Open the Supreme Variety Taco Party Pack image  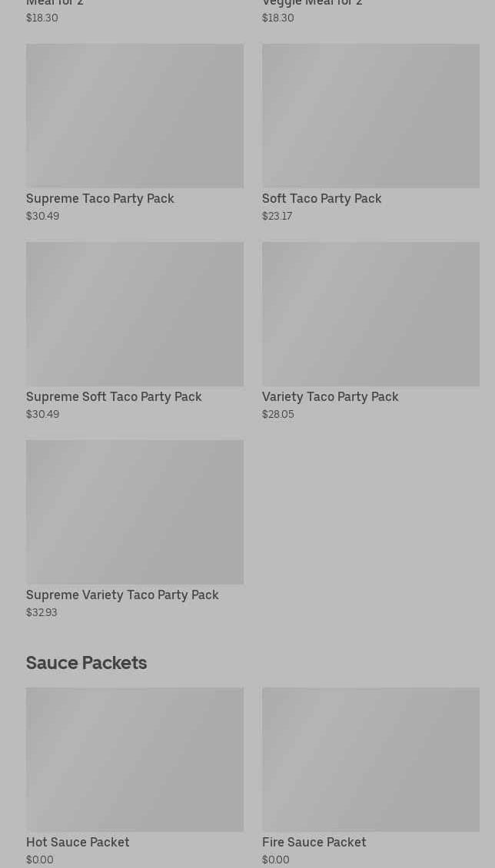(135, 512)
